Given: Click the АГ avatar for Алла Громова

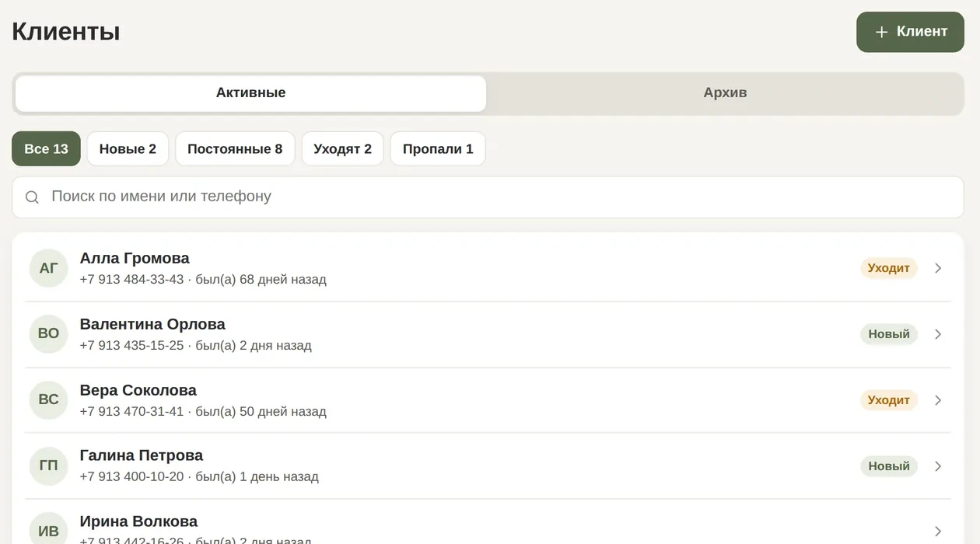Looking at the screenshot, I should [x=48, y=268].
